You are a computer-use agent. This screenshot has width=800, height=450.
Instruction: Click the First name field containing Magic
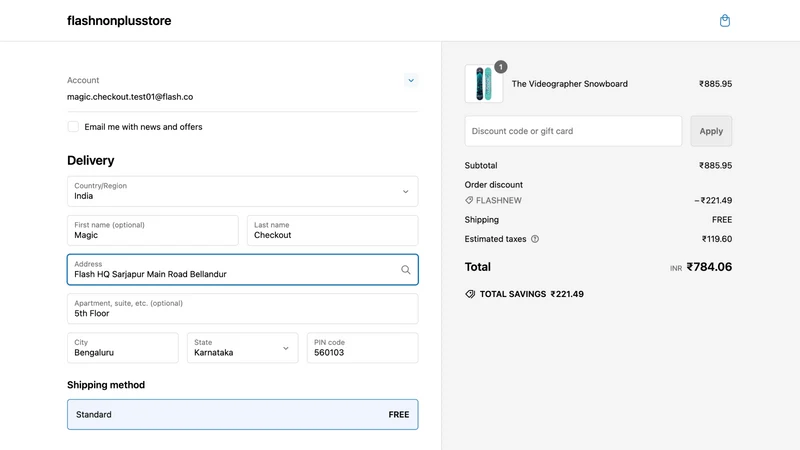[x=153, y=231]
